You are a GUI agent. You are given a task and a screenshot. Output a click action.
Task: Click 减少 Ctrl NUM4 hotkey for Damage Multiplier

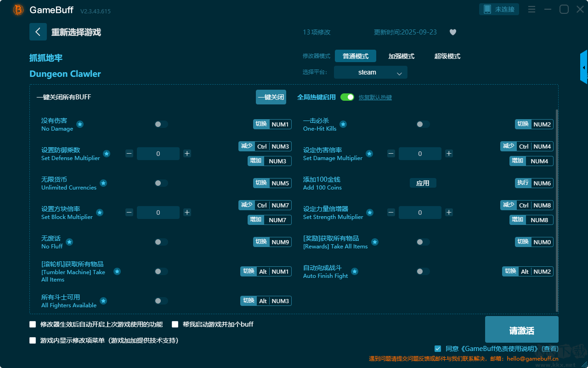click(x=527, y=146)
